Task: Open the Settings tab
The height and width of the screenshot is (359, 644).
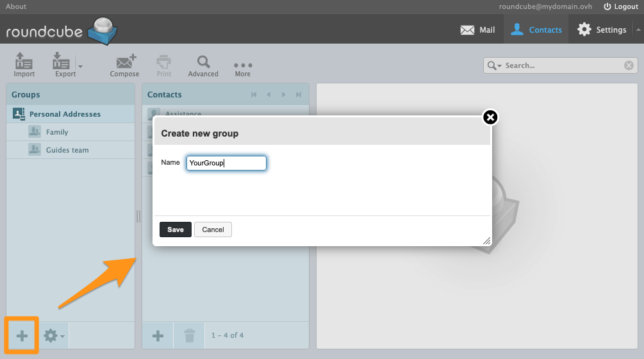Action: (602, 29)
